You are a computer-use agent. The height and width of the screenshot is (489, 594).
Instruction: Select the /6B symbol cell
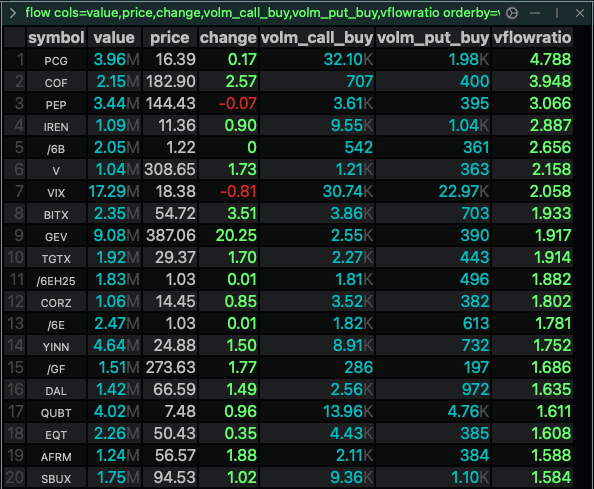point(56,148)
